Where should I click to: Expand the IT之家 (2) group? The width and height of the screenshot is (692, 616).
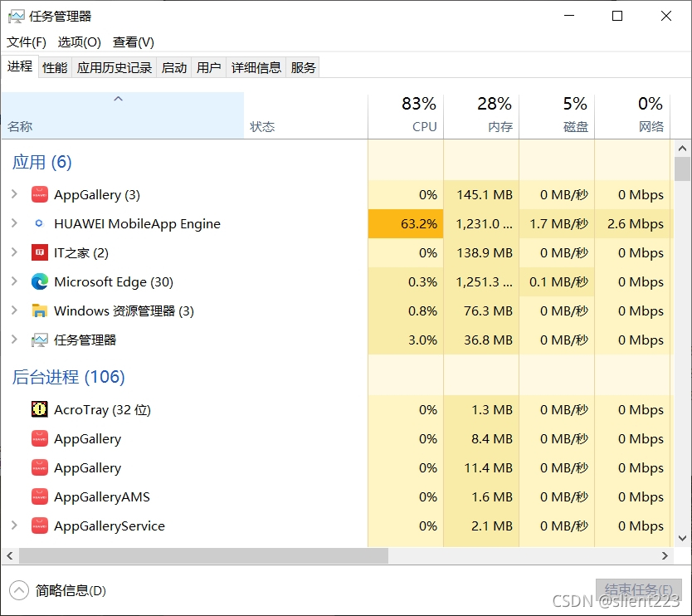(x=14, y=252)
